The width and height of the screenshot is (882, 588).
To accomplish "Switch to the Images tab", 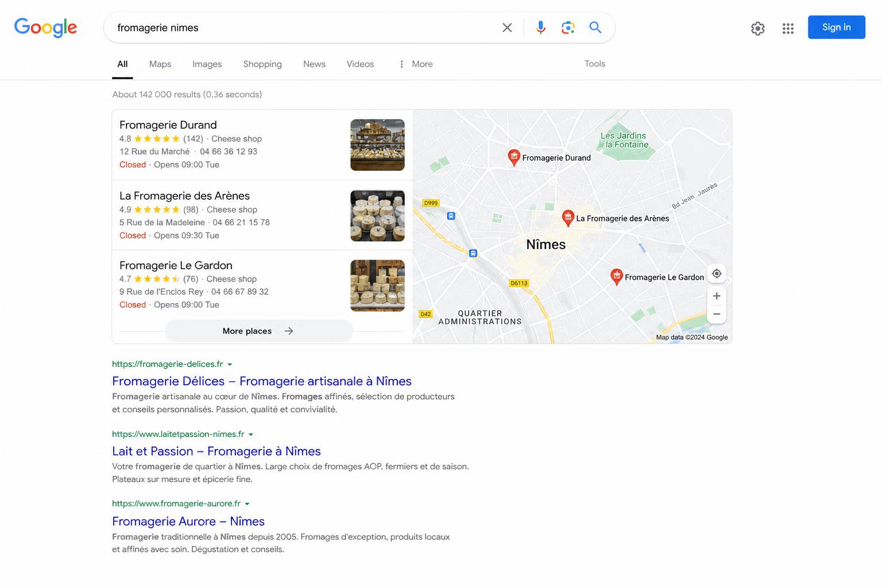I will point(207,64).
